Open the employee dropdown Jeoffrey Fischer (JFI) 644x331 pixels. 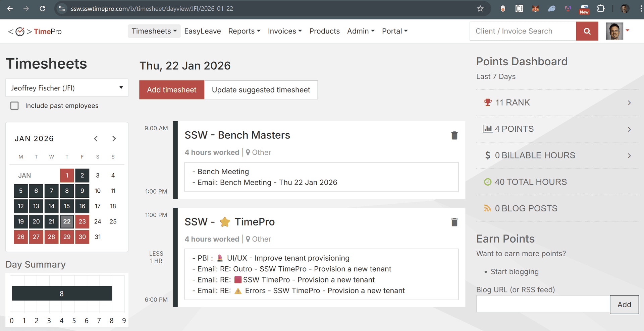67,88
